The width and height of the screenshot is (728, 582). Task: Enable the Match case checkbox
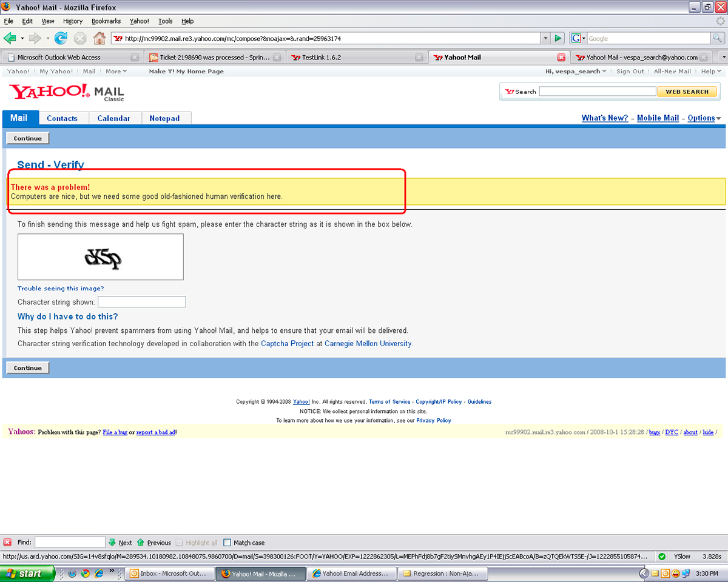[228, 543]
